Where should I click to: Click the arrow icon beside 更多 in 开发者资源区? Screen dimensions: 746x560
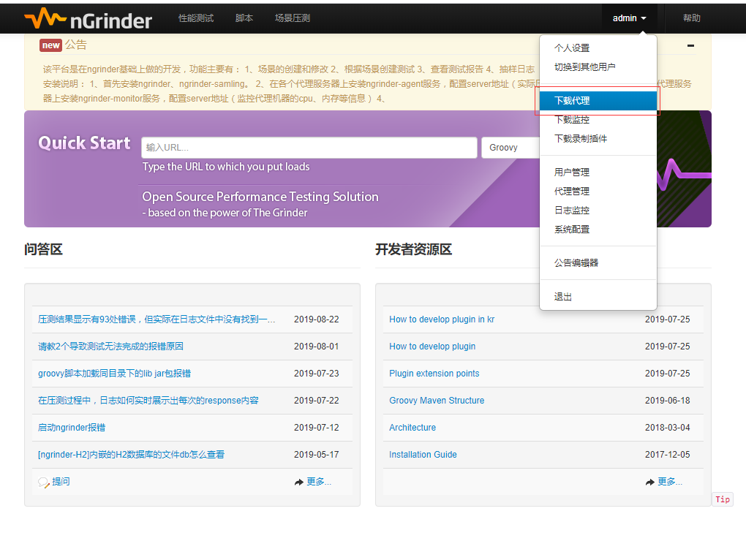650,482
